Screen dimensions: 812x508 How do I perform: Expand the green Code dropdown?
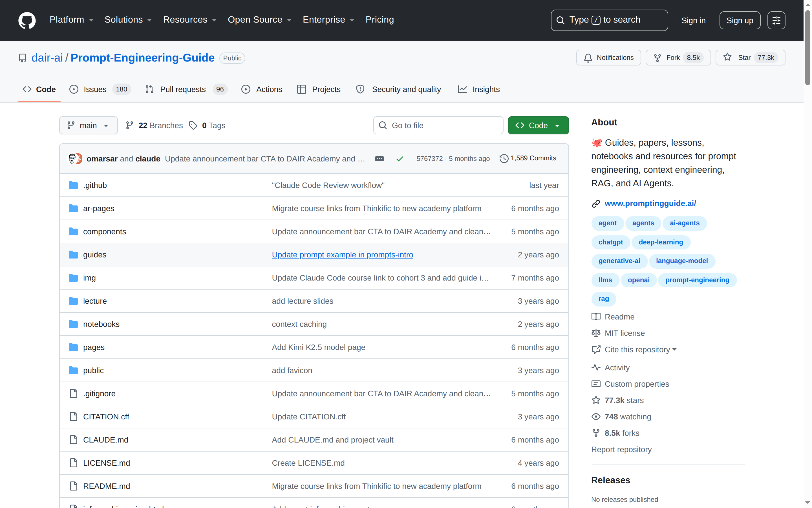tap(538, 125)
